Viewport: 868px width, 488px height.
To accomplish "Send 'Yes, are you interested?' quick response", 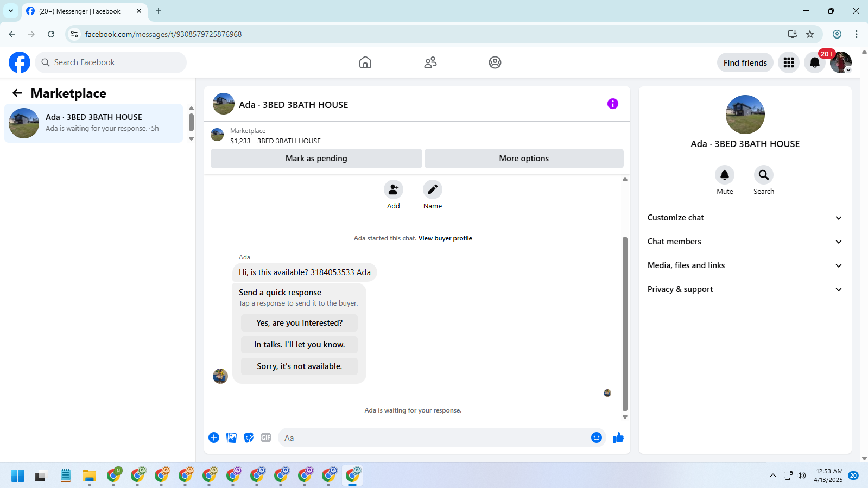I will [x=300, y=323].
